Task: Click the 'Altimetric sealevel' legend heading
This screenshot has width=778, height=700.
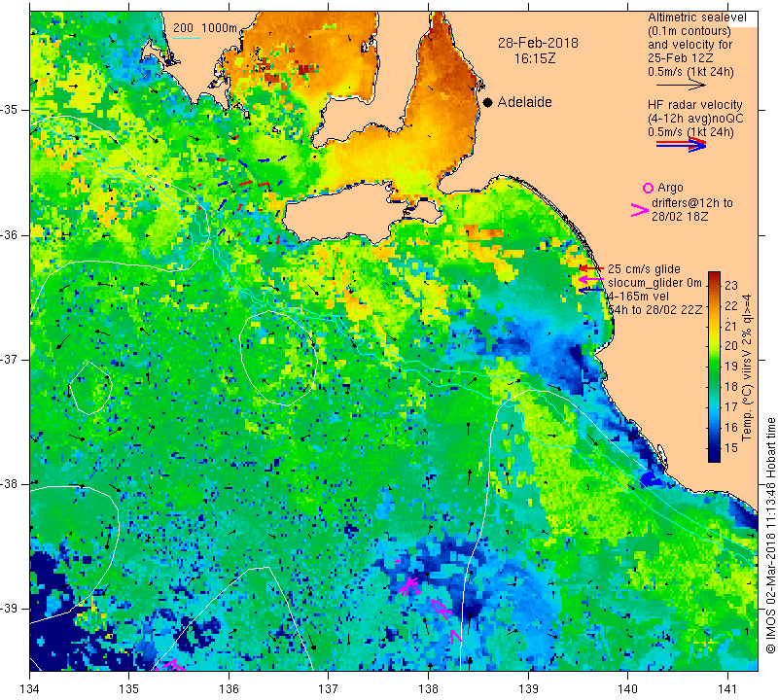Action: coord(696,17)
